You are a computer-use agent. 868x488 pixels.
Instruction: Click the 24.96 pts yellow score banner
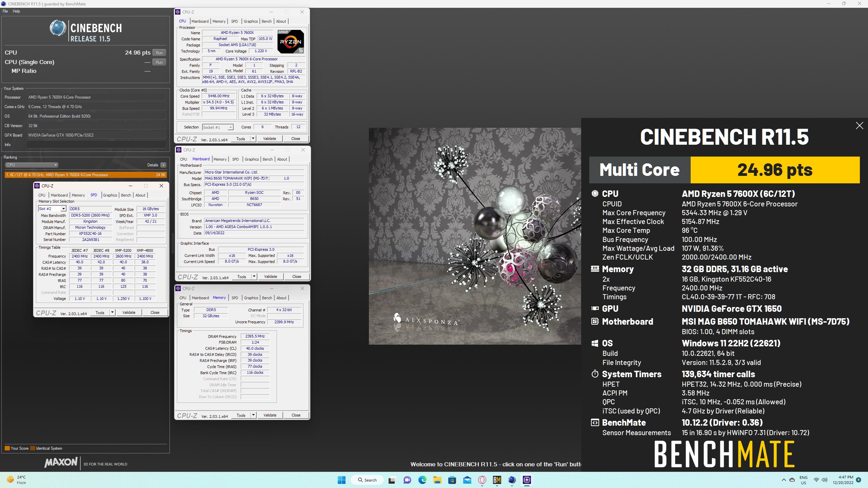click(x=775, y=170)
